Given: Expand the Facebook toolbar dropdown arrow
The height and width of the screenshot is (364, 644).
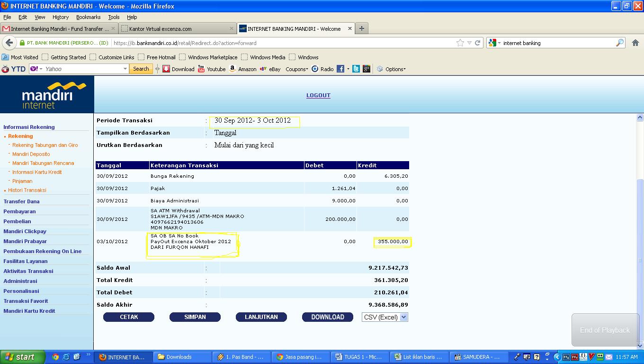Looking at the screenshot, I should click(x=348, y=69).
